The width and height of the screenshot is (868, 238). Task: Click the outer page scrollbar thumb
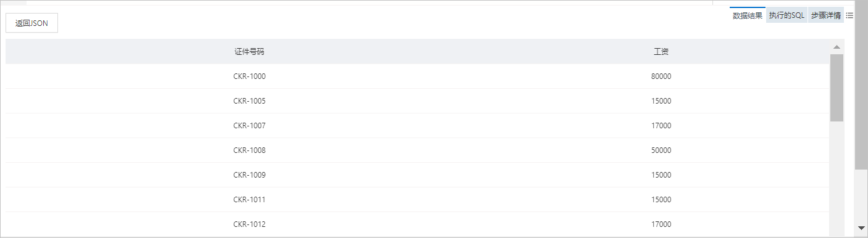click(861, 84)
